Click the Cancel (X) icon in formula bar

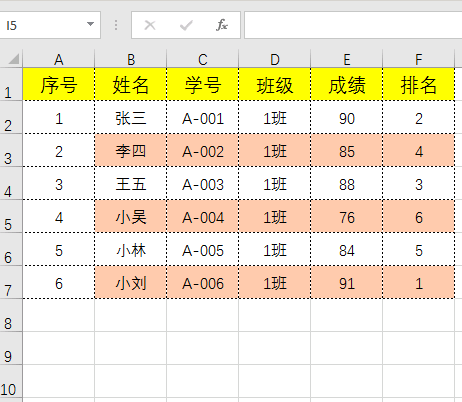point(150,25)
